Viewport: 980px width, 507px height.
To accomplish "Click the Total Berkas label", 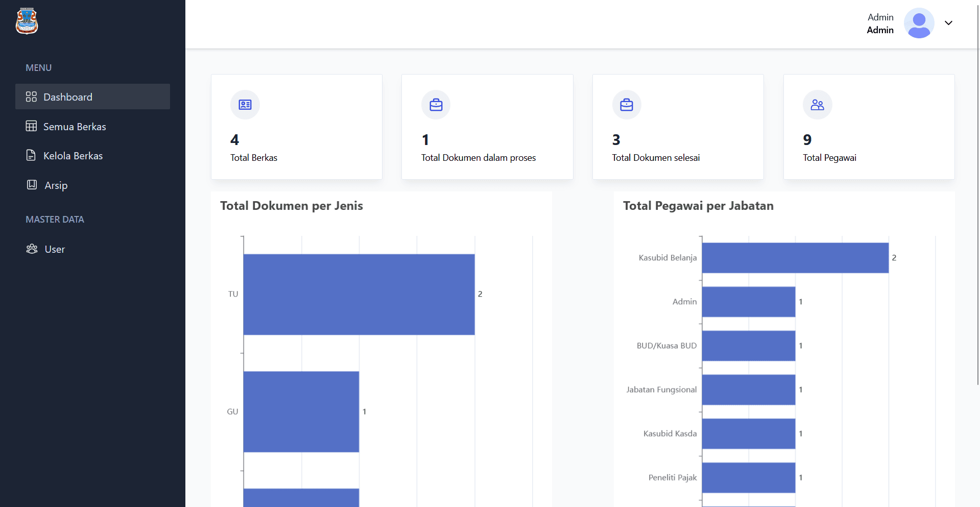I will [x=254, y=158].
